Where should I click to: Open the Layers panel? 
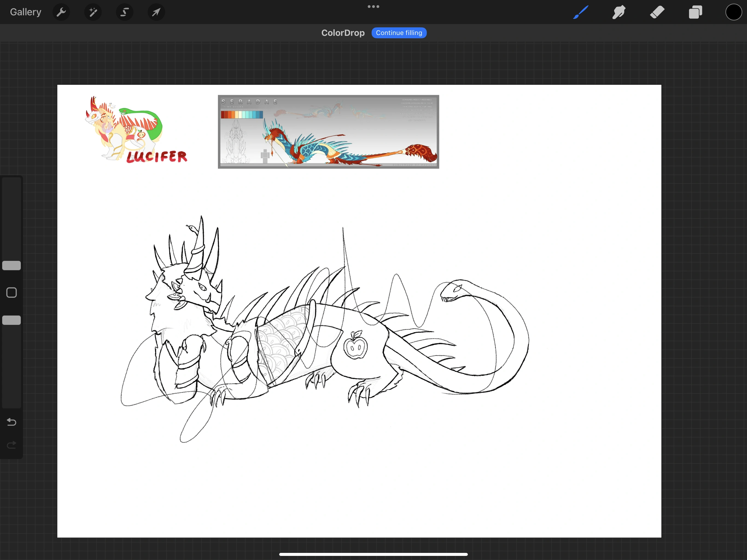[x=695, y=12]
